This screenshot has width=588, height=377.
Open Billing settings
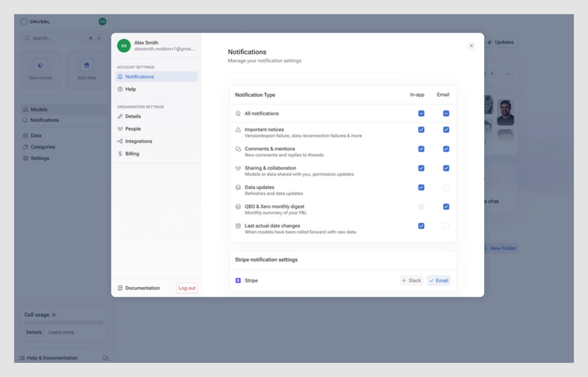click(156, 153)
